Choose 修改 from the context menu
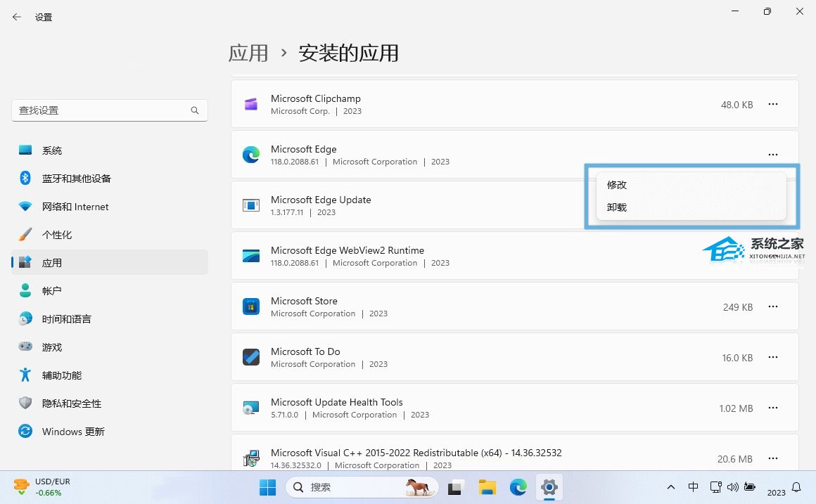Screen dimensions: 816x504 click(616, 184)
